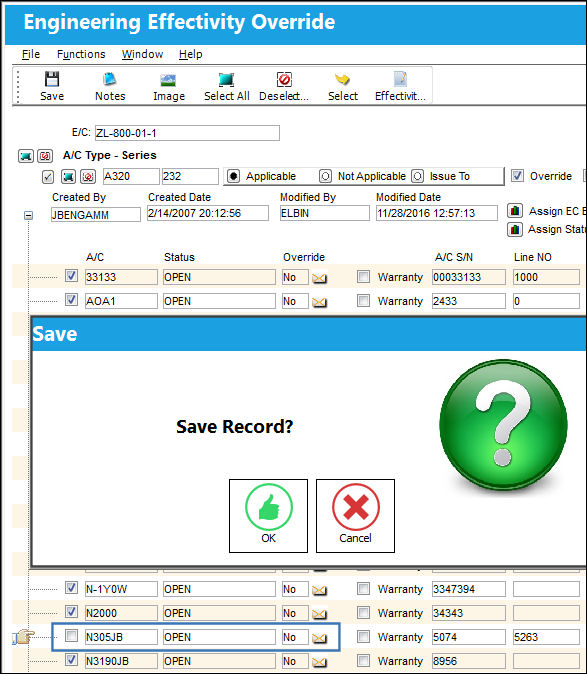
Task: Click the Created Date field
Action: click(208, 213)
